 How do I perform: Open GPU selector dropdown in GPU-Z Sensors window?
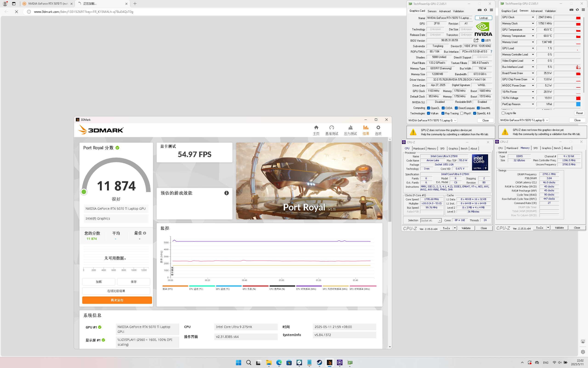(x=524, y=120)
